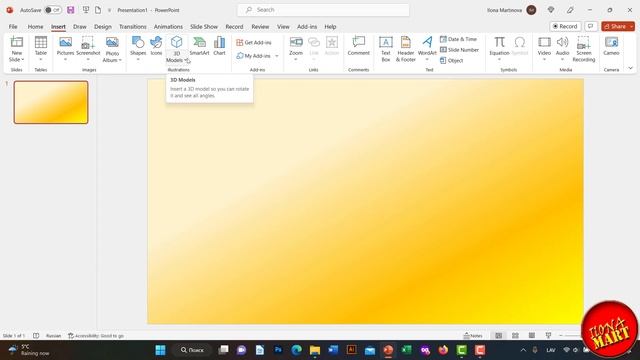Insert Icons from the ribbon
The height and width of the screenshot is (360, 640).
click(x=156, y=46)
